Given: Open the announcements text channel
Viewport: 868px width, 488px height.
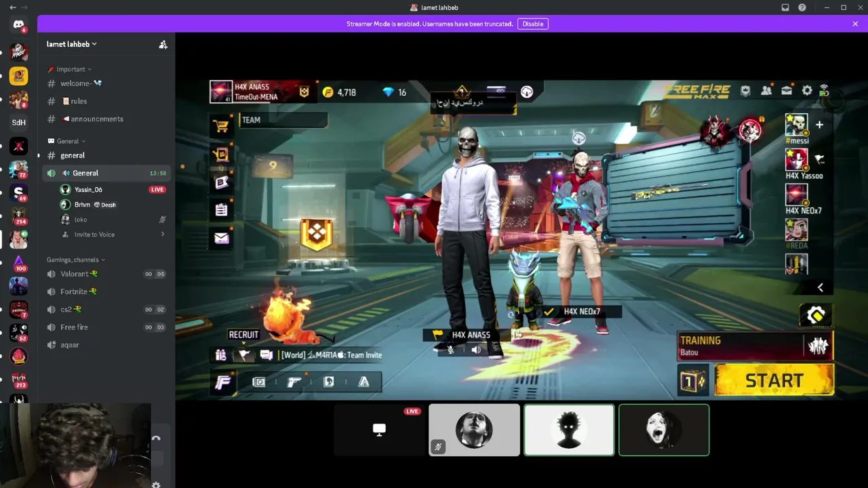Looking at the screenshot, I should coord(106,119).
